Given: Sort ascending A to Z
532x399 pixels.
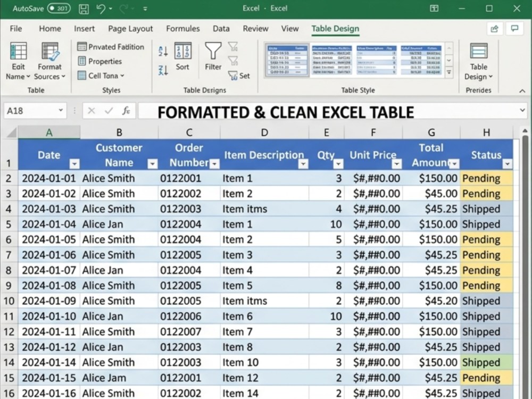Looking at the screenshot, I should pos(163,51).
